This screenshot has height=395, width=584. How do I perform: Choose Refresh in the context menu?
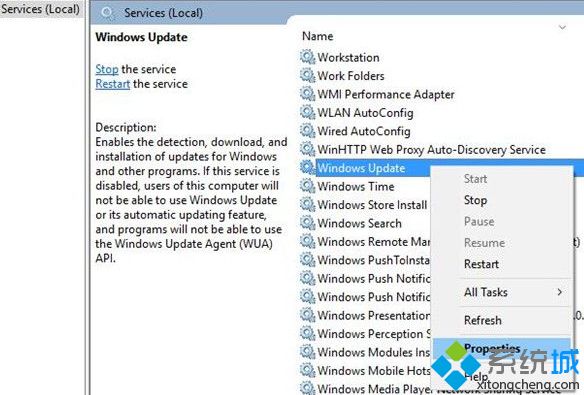pos(483,321)
